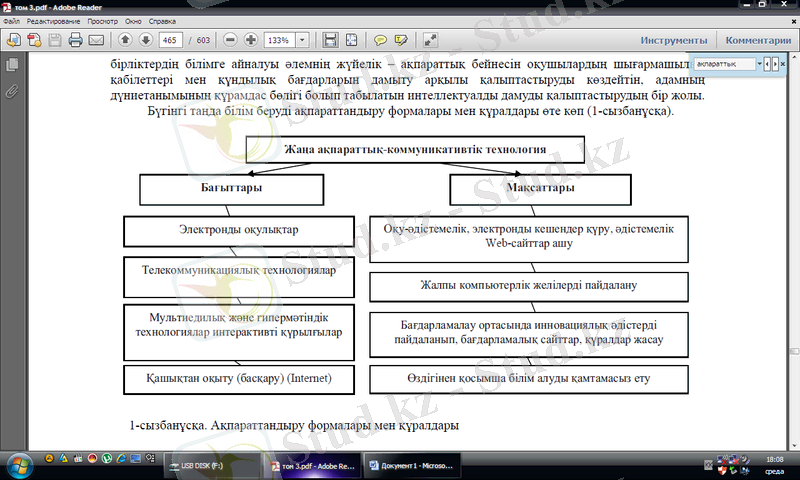Image resolution: width=800 pixels, height=480 pixels.
Task: Zoom out with the minus button
Action: tap(229, 40)
